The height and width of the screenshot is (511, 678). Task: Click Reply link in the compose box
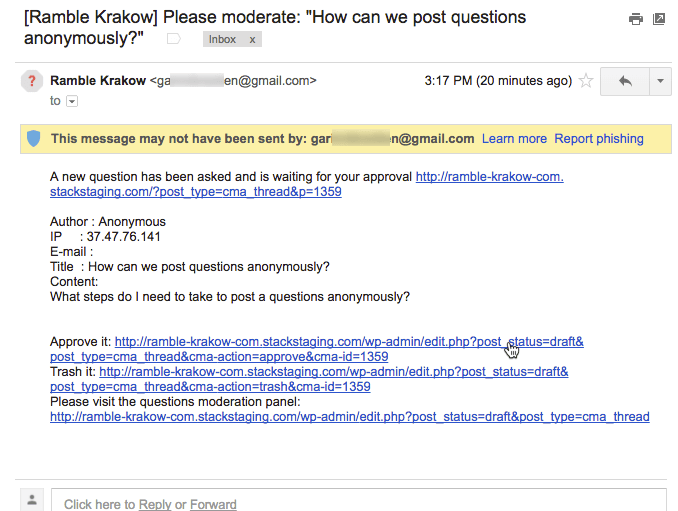point(155,504)
